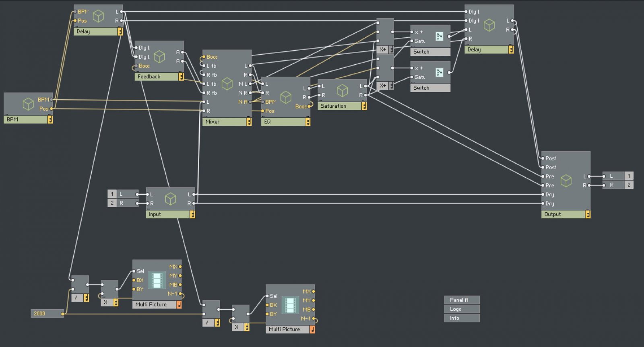The image size is (644, 347).
Task: Click the router icon on the upper Switch module
Action: click(439, 37)
